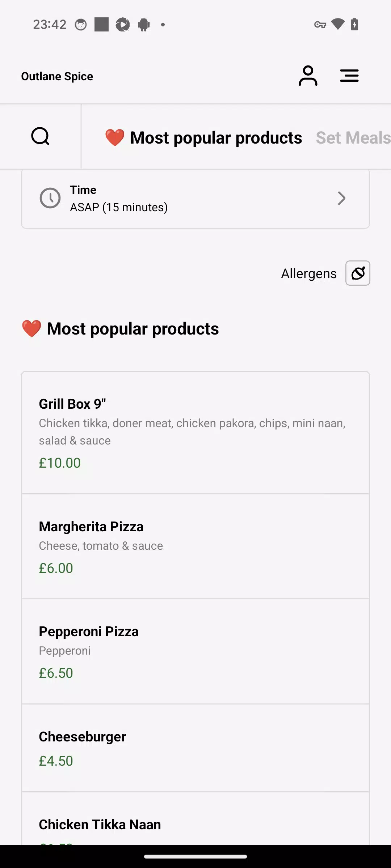
Task: Open the hamburger menu
Action: pos(349,76)
